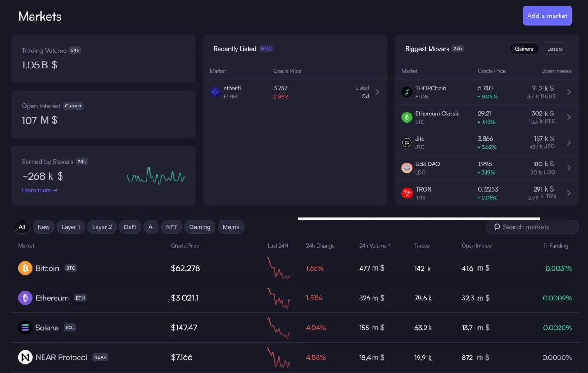Image resolution: width=588 pixels, height=373 pixels.
Task: Click the Ethereum logo icon
Action: click(x=25, y=298)
